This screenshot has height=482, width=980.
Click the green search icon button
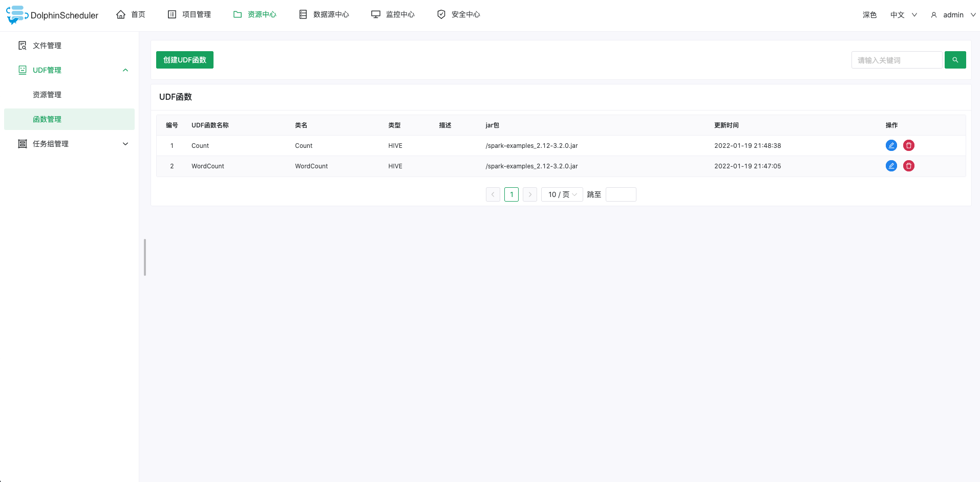(x=955, y=60)
